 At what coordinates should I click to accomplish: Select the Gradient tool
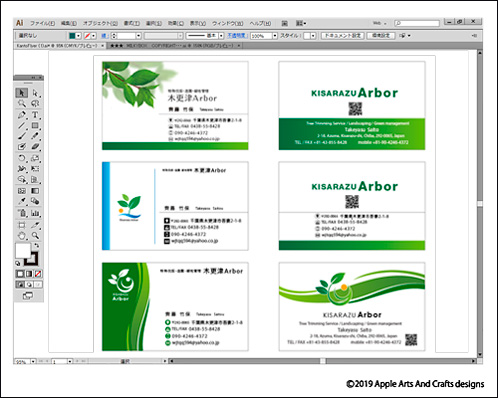pos(35,191)
